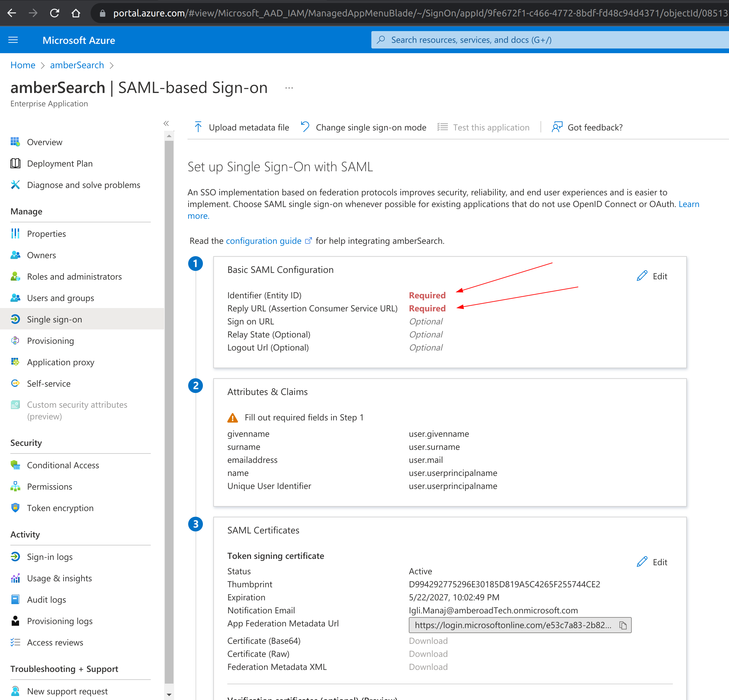Image resolution: width=729 pixels, height=700 pixels.
Task: Click the Overview grid icon in the sidebar
Action: [15, 142]
